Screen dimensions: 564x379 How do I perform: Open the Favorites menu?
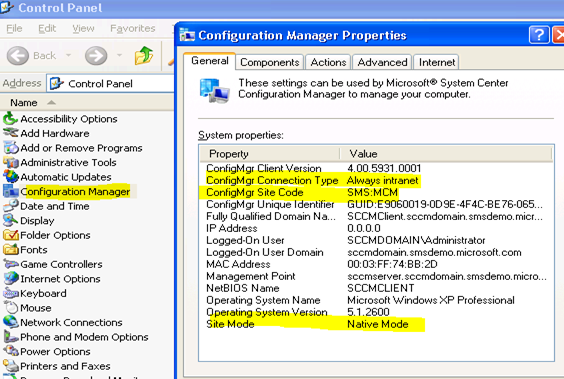click(133, 28)
